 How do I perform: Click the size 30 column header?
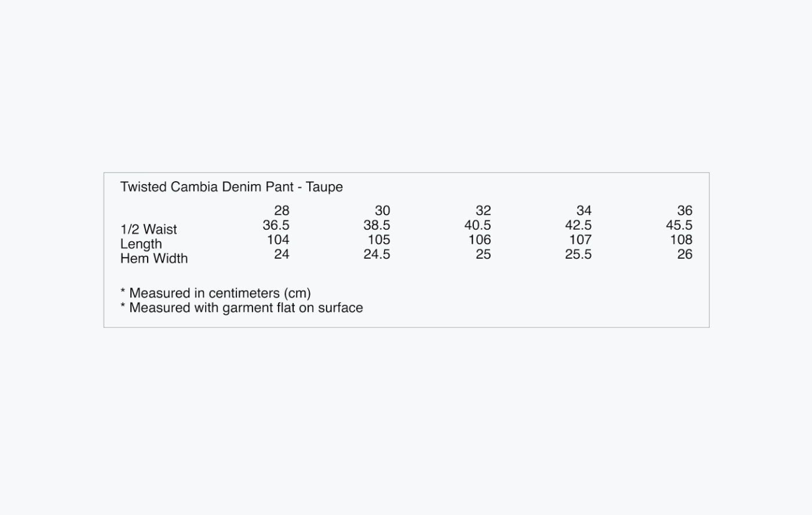[382, 211]
